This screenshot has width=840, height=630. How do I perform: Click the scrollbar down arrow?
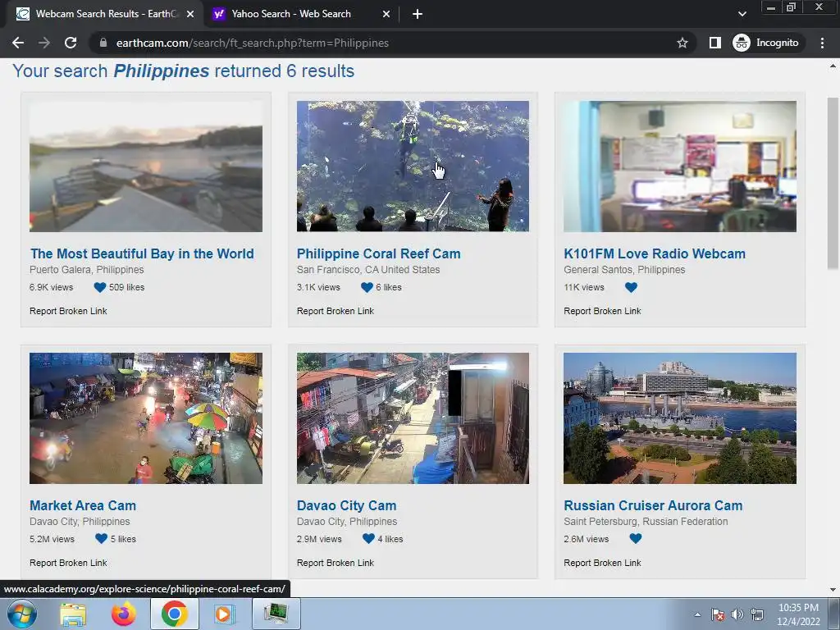[833, 590]
